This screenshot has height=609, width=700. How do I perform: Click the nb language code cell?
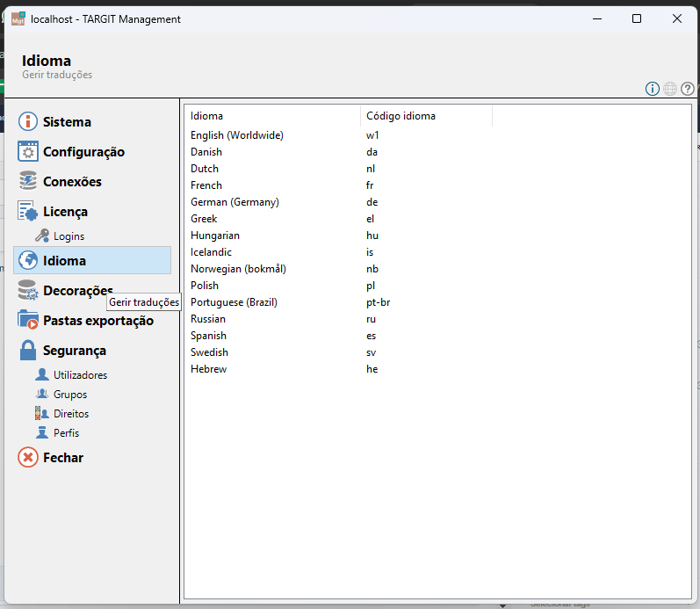click(372, 269)
